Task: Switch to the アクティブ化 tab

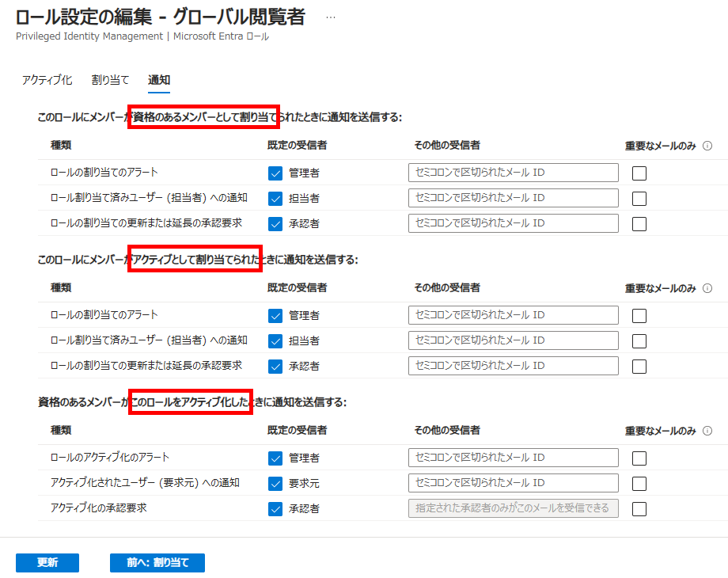Action: [47, 80]
